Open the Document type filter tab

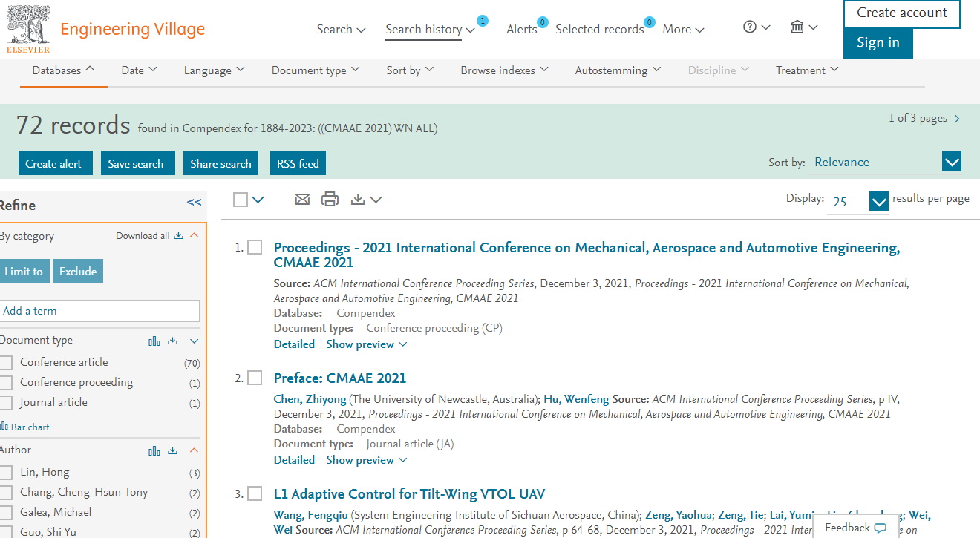point(315,70)
